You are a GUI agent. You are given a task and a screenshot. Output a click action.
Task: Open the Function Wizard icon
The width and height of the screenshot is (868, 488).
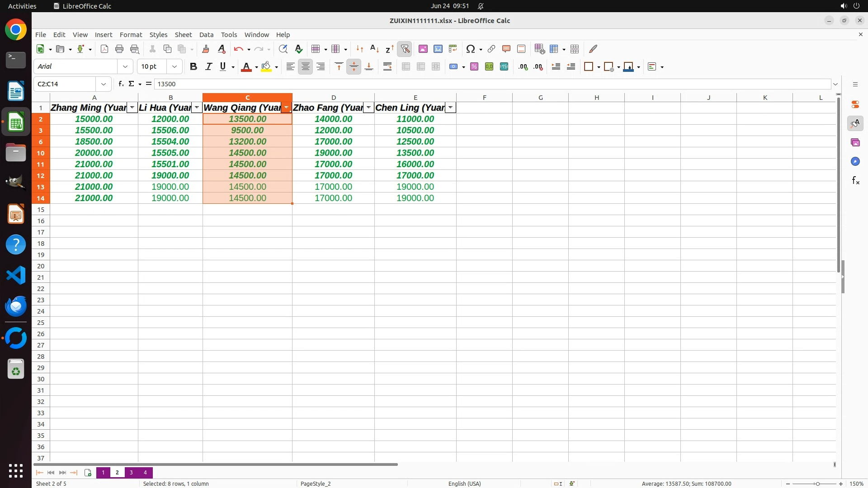[121, 84]
